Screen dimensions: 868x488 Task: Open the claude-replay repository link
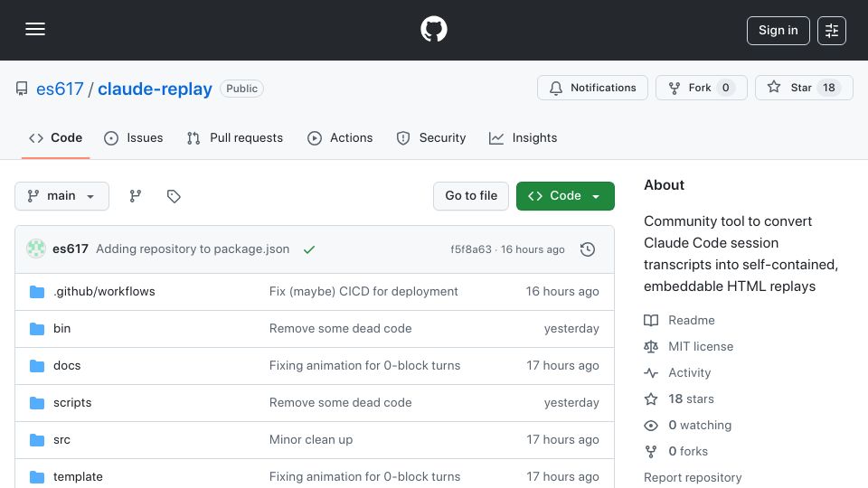(155, 89)
